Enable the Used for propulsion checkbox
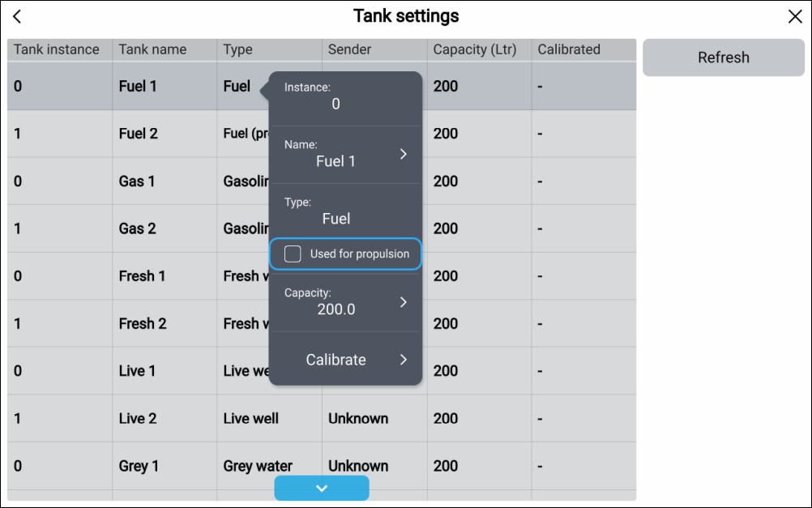 293,254
